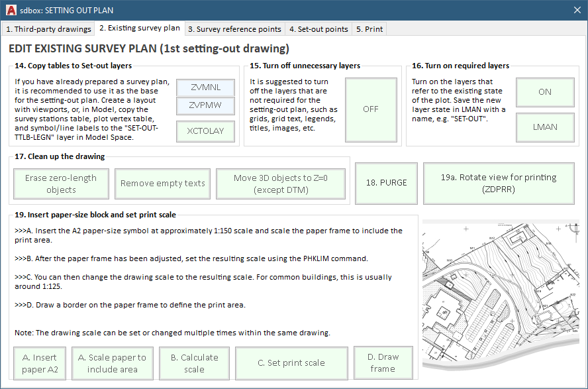Open the Third-party drawings tab

click(48, 29)
